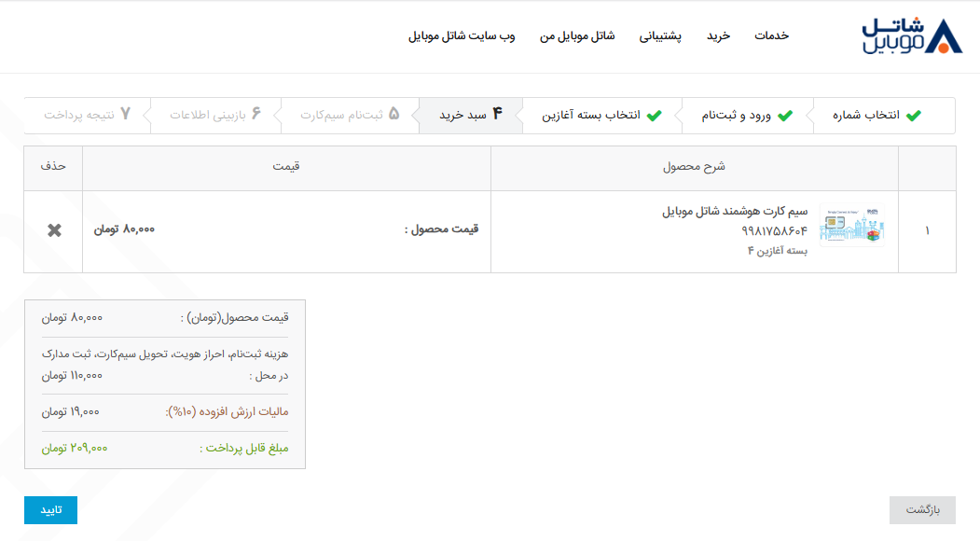Click row number ۱ cell
The width and height of the screenshot is (980, 541).
[x=927, y=230]
